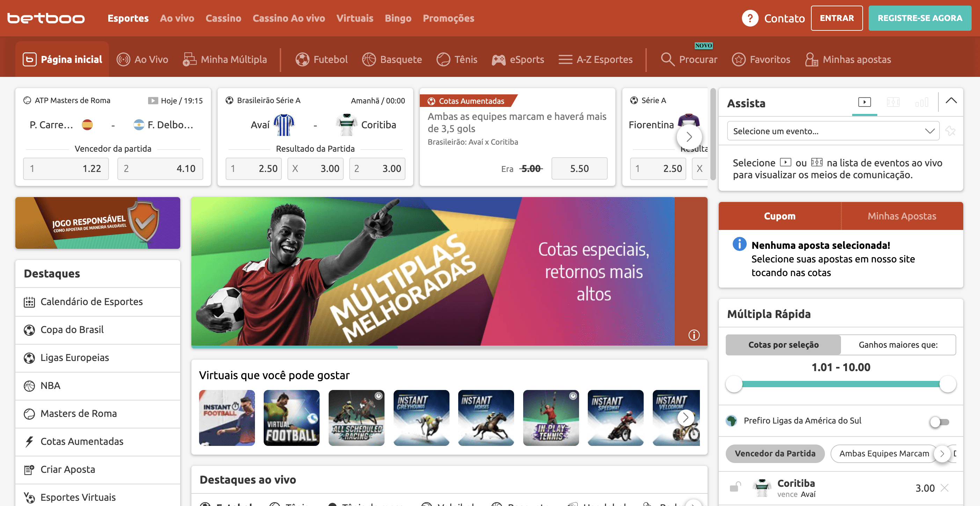
Task: Open the Selecione um evento dropdown
Action: 833,131
